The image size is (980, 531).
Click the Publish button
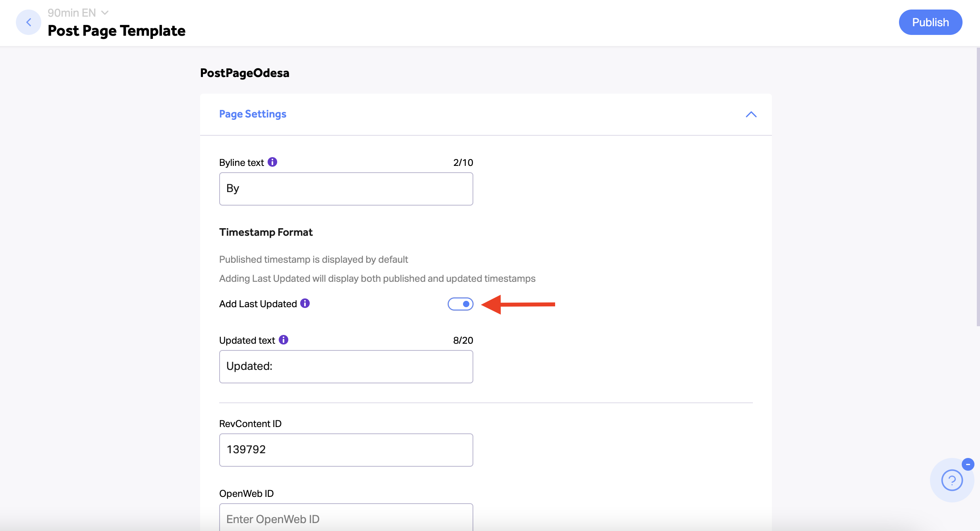pos(930,22)
